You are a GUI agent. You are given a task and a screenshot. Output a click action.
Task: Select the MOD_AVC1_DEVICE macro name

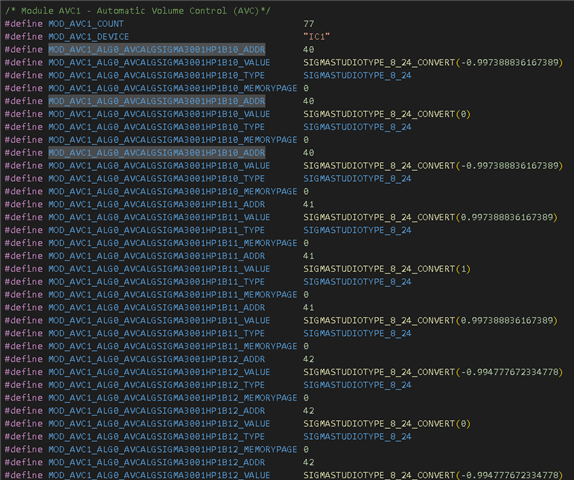[x=89, y=37]
